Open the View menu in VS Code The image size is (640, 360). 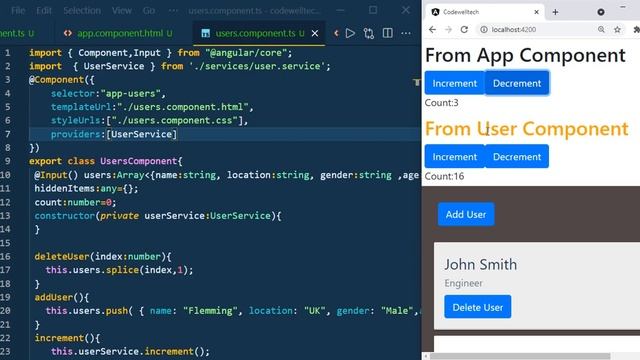(x=122, y=11)
